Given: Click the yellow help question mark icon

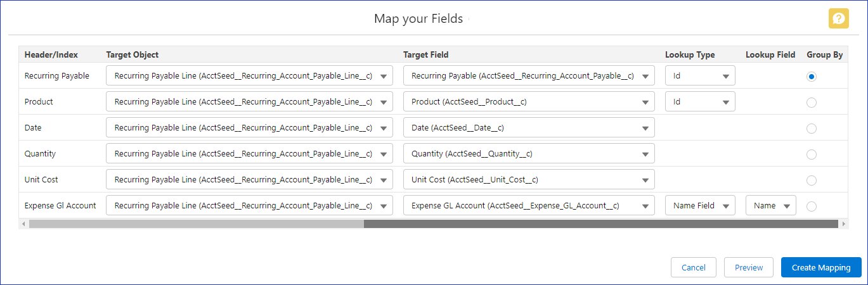Looking at the screenshot, I should tap(838, 18).
